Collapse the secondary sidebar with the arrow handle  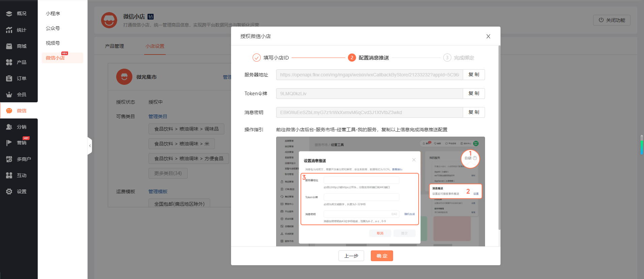90,146
